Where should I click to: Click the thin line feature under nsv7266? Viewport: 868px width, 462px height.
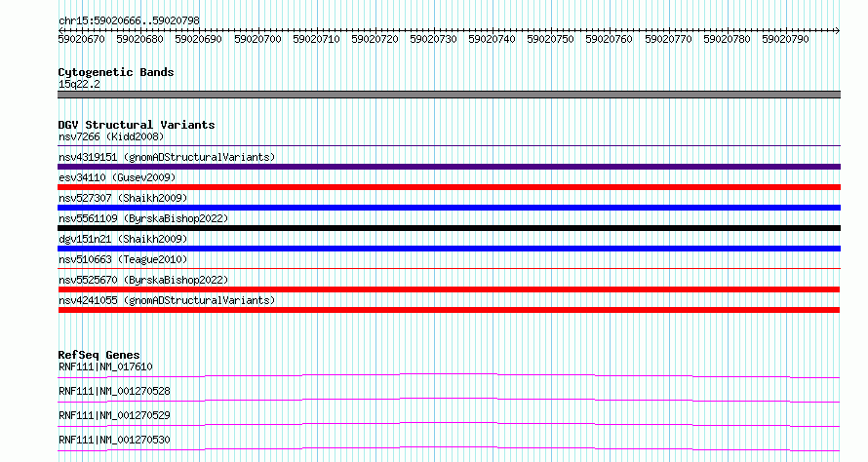click(449, 145)
